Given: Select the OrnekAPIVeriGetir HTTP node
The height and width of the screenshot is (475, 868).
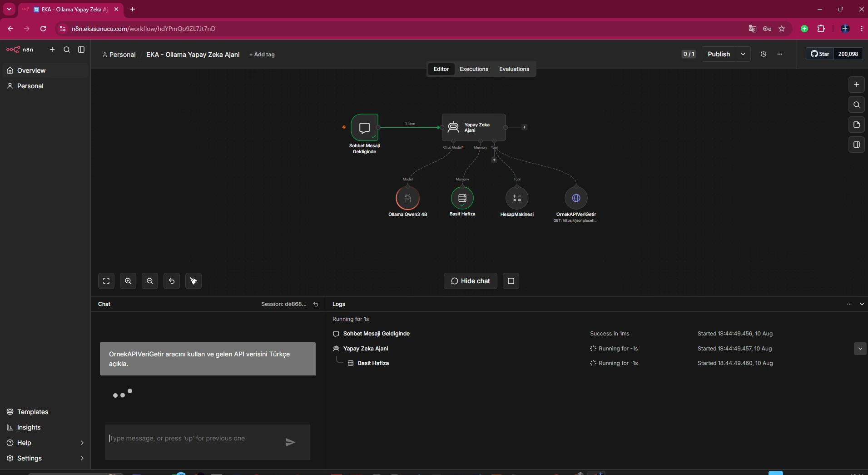Looking at the screenshot, I should click(576, 198).
